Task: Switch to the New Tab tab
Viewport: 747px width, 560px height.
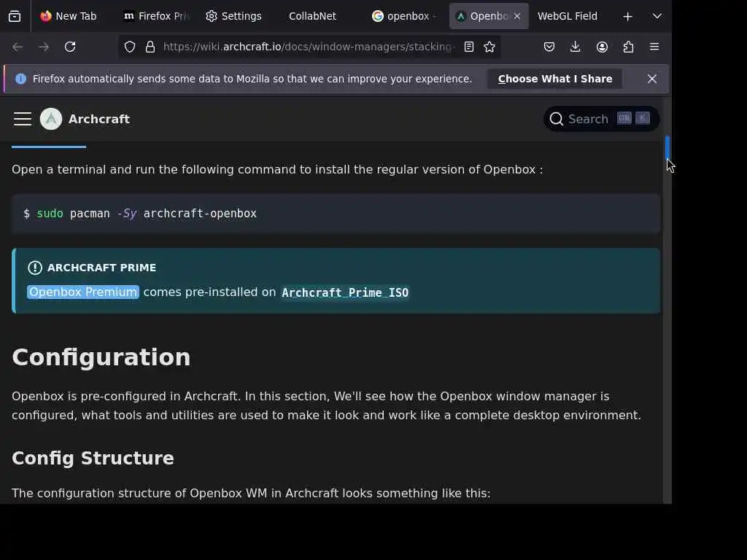Action: 69,16
